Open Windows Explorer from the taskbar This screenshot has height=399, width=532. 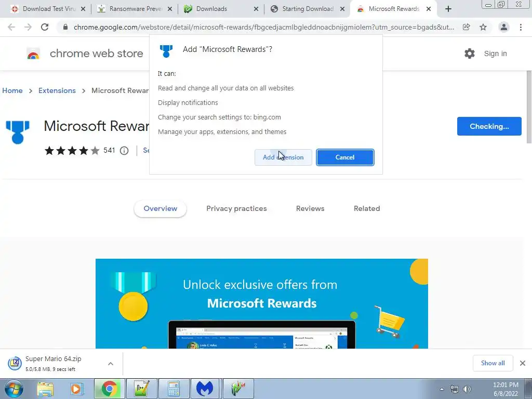click(45, 389)
